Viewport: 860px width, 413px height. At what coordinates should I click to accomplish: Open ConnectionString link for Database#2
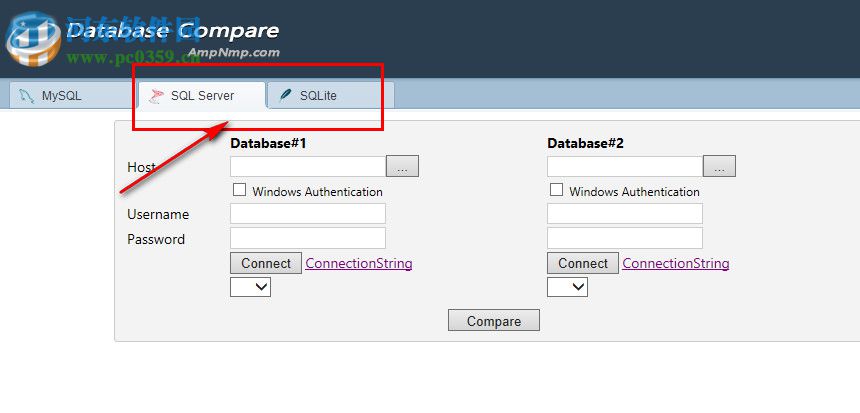click(676, 263)
